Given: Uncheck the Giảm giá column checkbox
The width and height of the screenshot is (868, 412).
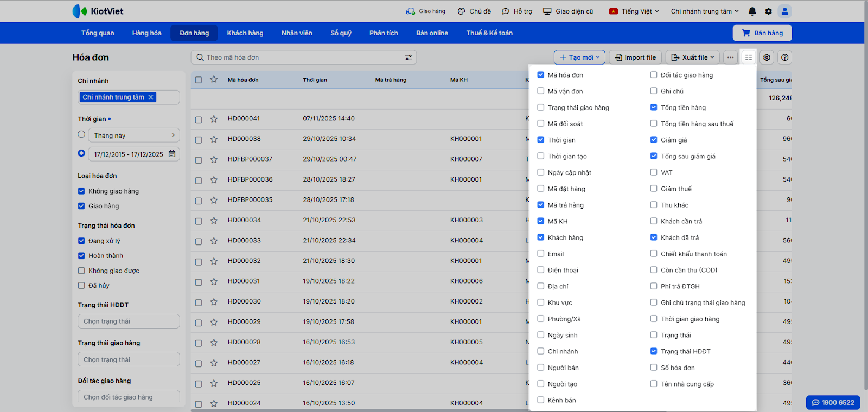Looking at the screenshot, I should (x=654, y=140).
